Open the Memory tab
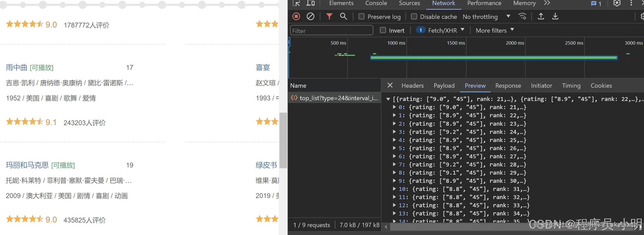 click(x=524, y=3)
